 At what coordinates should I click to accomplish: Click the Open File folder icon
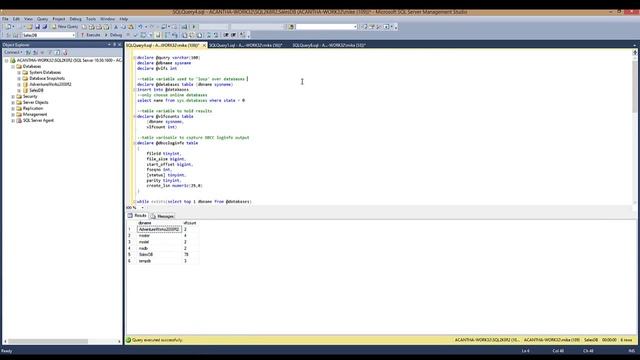(29, 27)
